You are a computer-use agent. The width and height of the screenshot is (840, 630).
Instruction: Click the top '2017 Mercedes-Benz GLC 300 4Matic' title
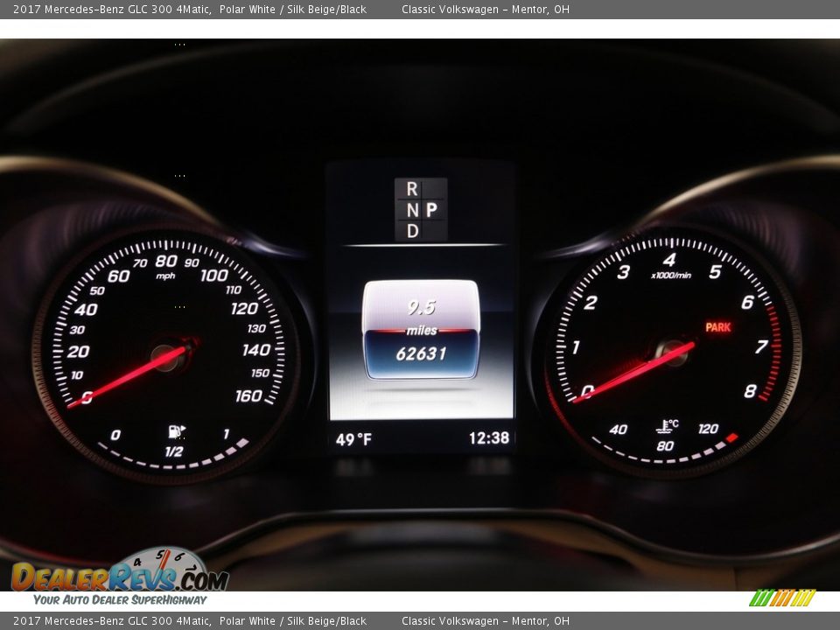click(x=112, y=10)
